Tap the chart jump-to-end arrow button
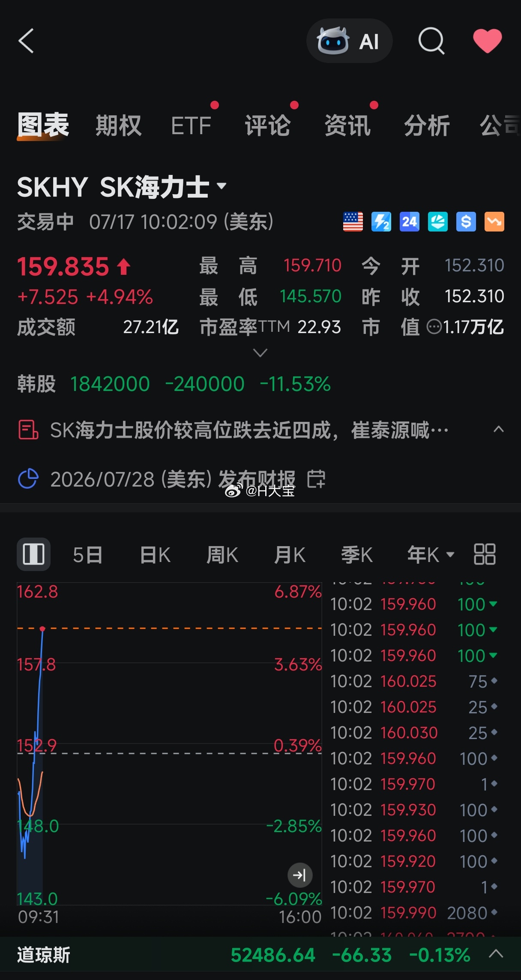Screen dimensions: 521x980 [x=299, y=875]
